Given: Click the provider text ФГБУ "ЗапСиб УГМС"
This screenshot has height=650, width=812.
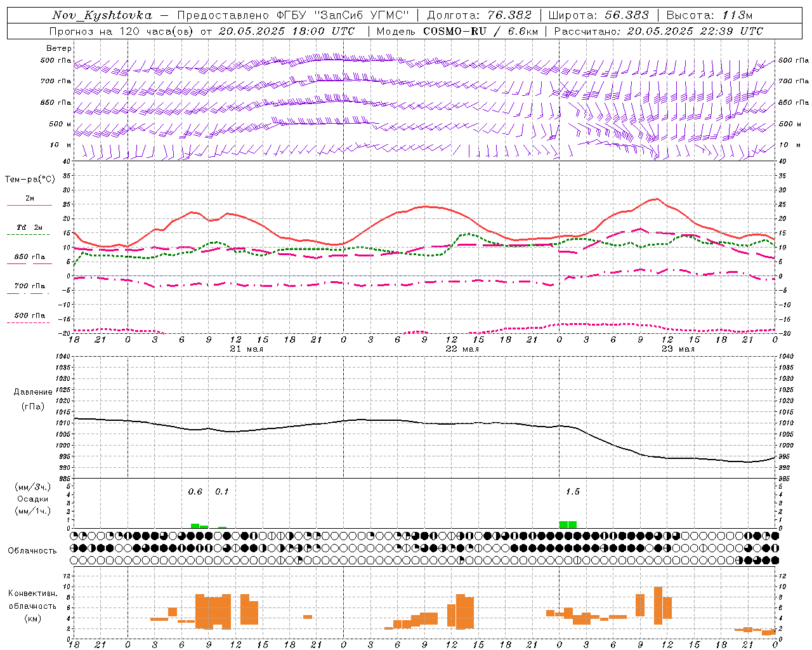Looking at the screenshot, I should 343,15.
